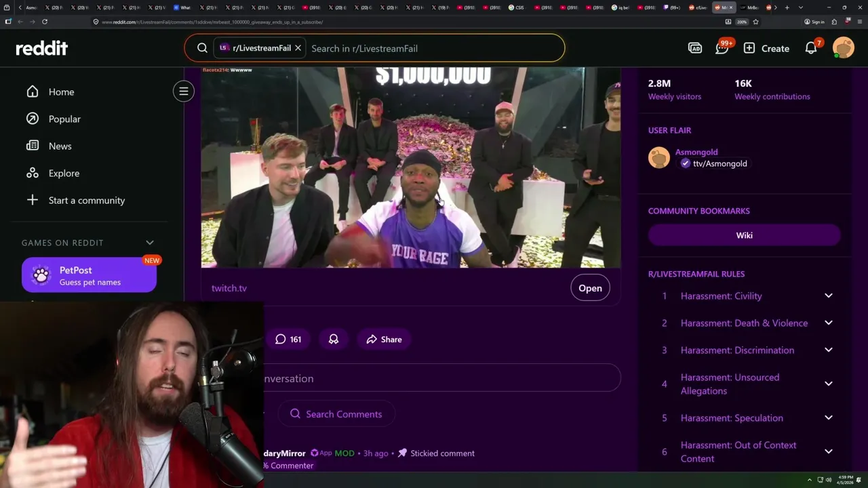
Task: Open the Reddit advertise icon
Action: point(695,48)
